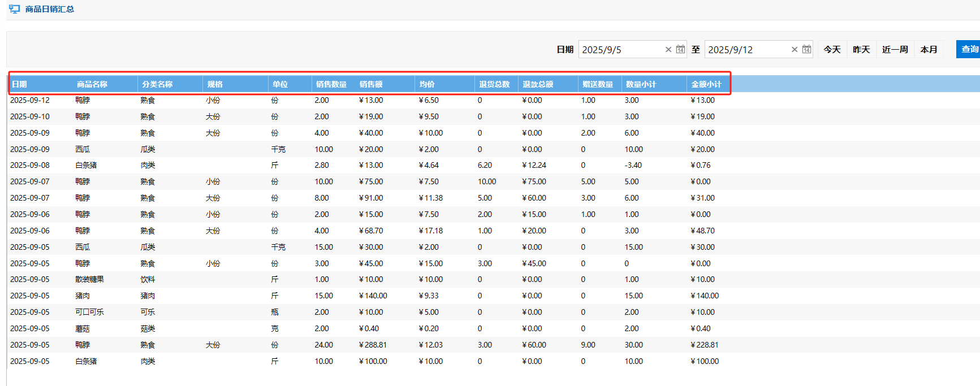Click into the start date input field

[x=620, y=50]
